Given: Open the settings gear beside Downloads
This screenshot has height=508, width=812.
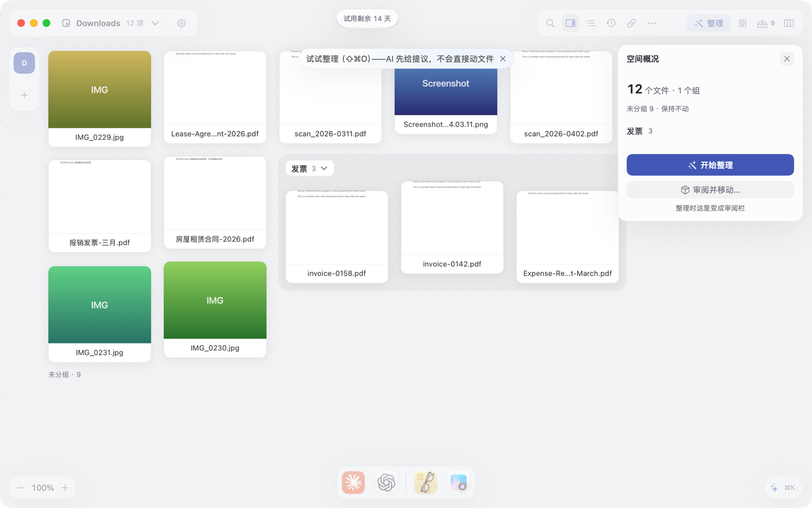Looking at the screenshot, I should pyautogui.click(x=181, y=23).
